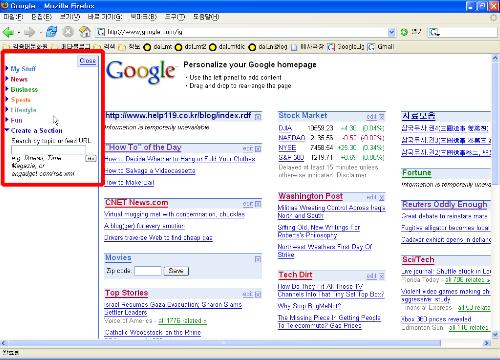The height and width of the screenshot is (360, 500).
Task: Open the Washington Post section heading link
Action: click(x=310, y=196)
